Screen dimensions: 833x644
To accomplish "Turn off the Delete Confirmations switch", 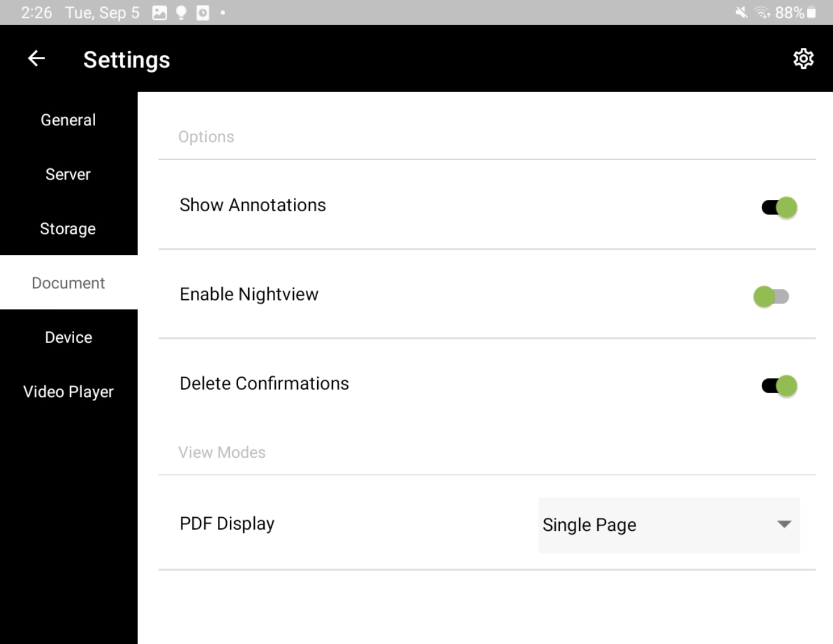I will (x=779, y=386).
